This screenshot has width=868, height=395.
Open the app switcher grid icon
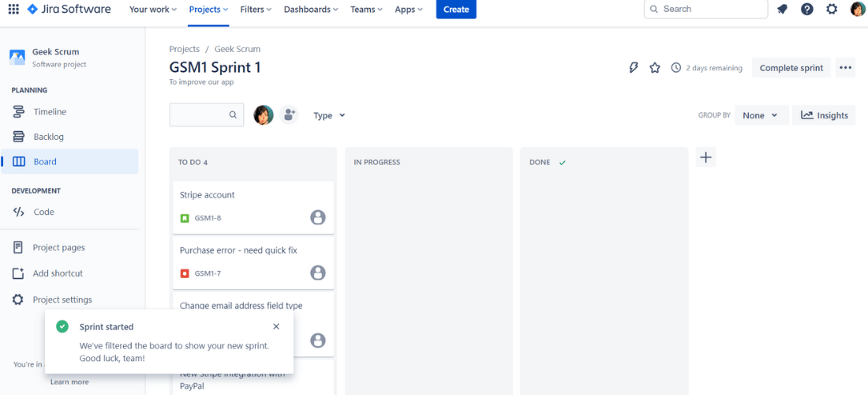click(13, 9)
